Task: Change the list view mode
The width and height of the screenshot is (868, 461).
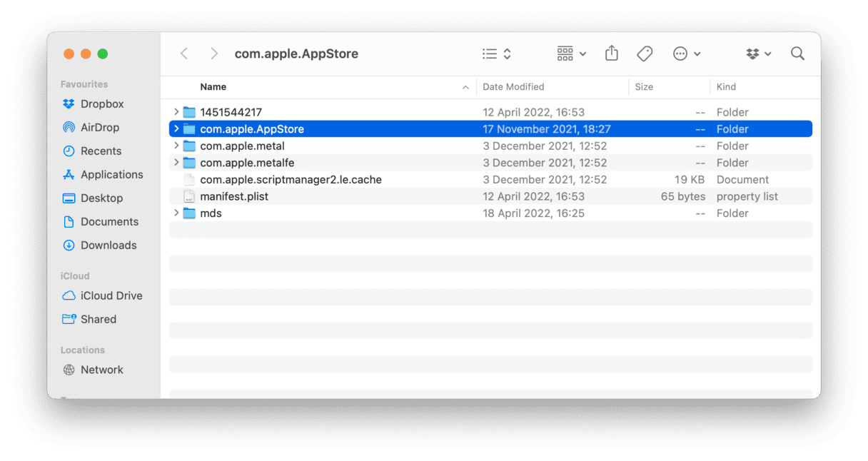Action: [x=497, y=54]
